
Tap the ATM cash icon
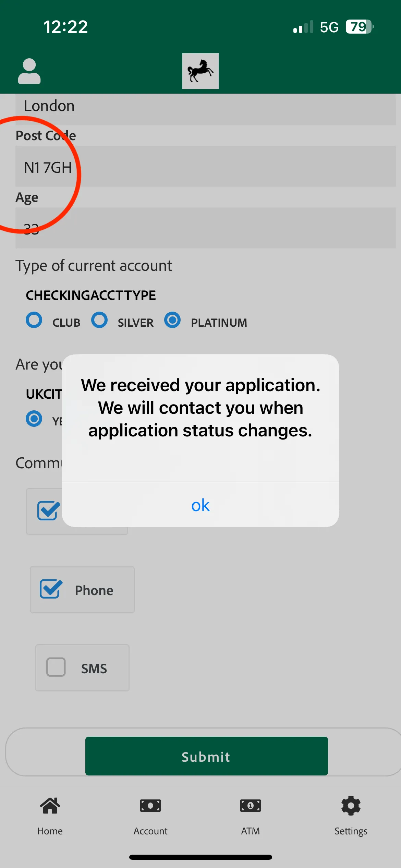pos(251,806)
